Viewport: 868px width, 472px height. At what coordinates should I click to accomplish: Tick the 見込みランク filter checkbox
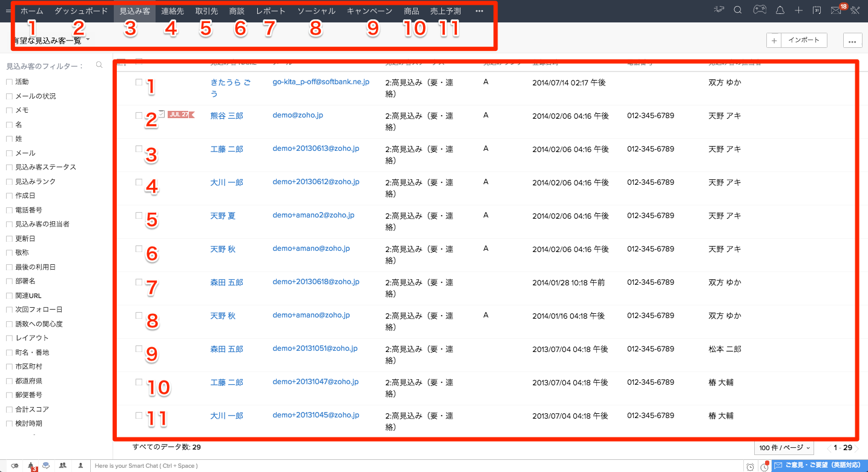click(9, 181)
